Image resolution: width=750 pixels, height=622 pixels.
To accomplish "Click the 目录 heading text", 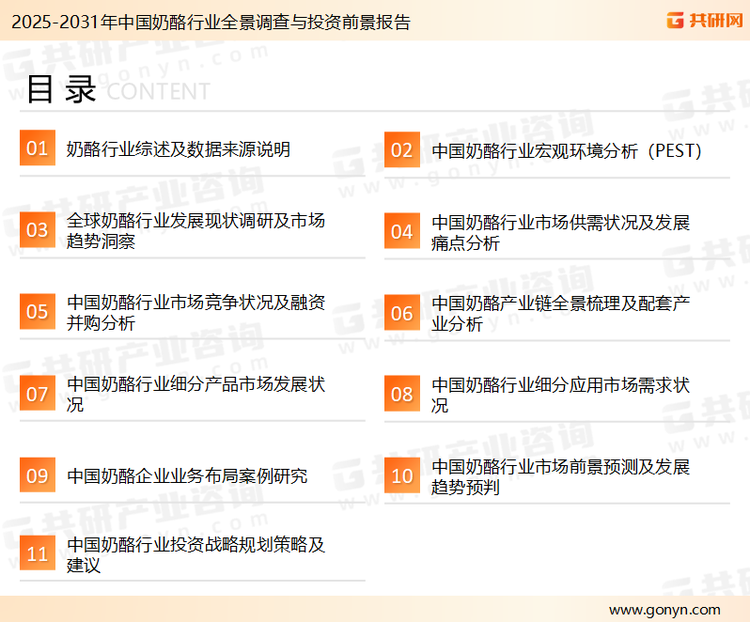I will coord(60,90).
